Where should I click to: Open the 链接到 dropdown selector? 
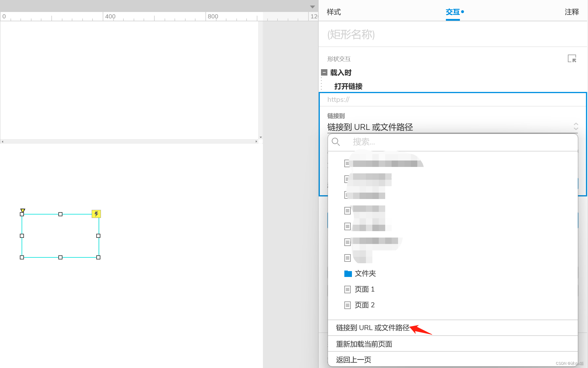(452, 127)
